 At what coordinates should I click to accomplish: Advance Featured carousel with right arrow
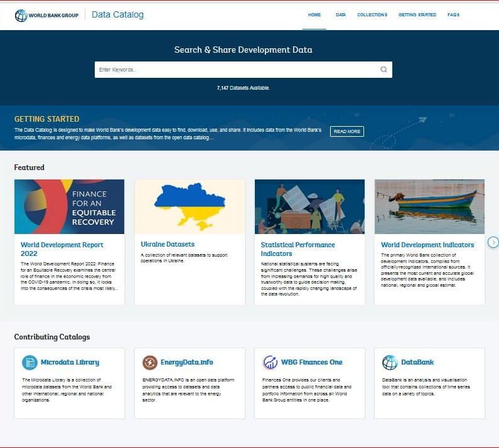pyautogui.click(x=493, y=242)
